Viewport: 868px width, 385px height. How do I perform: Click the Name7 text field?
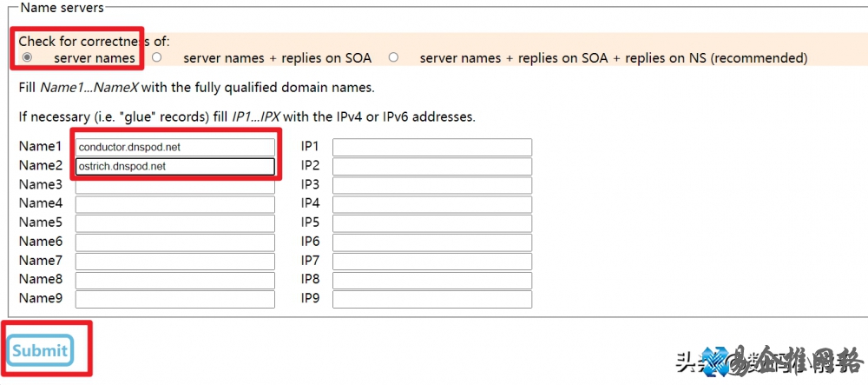pos(175,262)
